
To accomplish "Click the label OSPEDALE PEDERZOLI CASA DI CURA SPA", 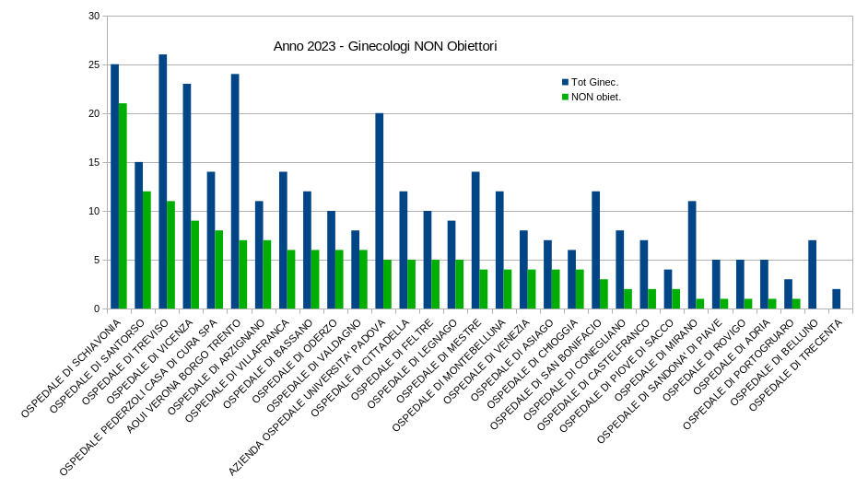I will (138, 397).
